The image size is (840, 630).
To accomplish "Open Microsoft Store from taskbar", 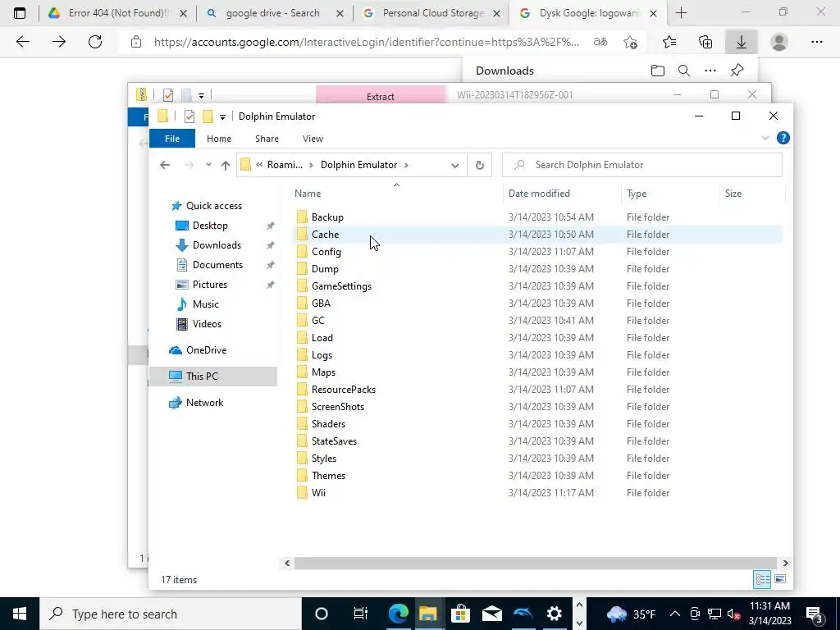I will coord(459,614).
